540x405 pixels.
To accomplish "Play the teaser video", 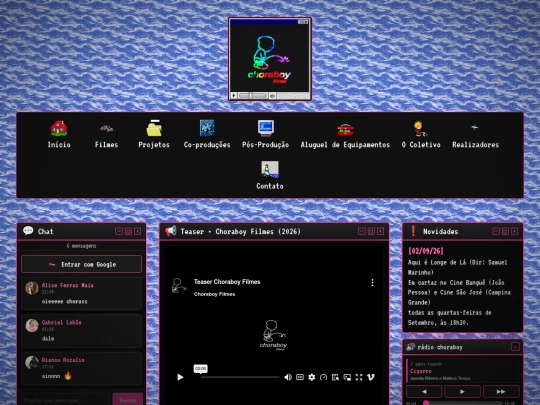I will [180, 377].
